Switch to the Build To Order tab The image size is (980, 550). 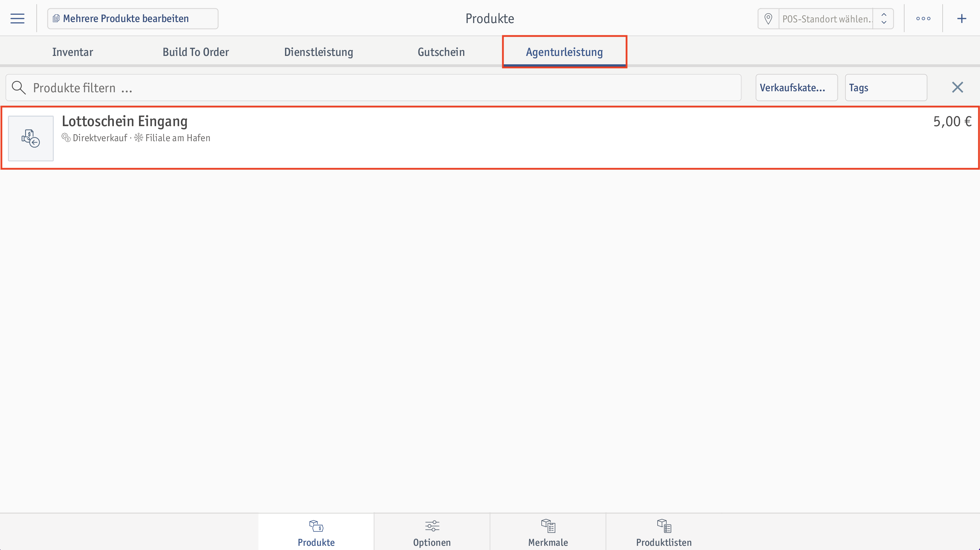coord(196,52)
